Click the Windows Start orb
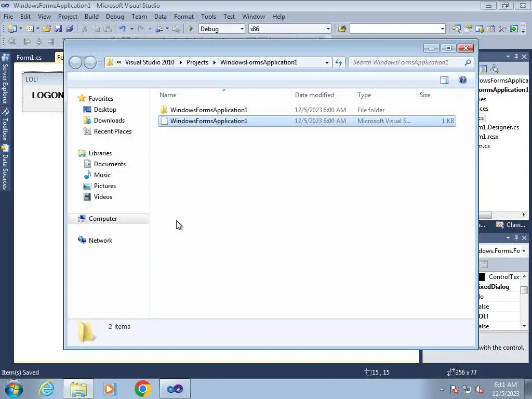This screenshot has height=399, width=532. point(14,389)
